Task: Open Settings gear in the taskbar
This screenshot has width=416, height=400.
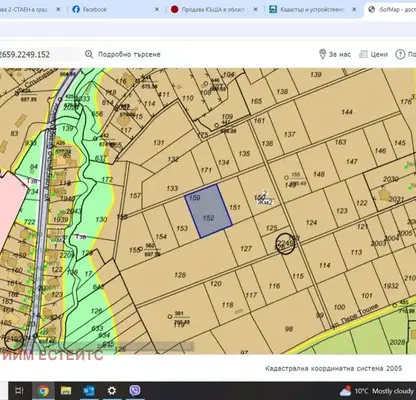Action: click(112, 391)
